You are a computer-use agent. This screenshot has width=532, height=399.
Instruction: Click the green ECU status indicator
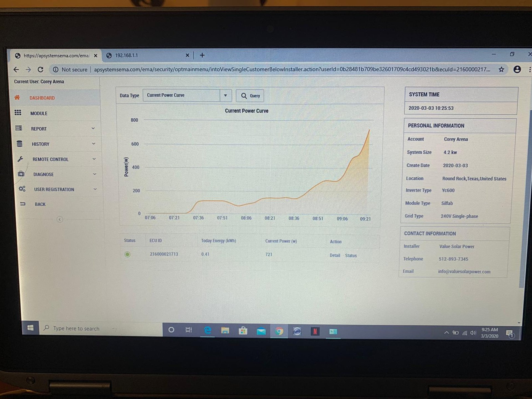click(x=127, y=254)
